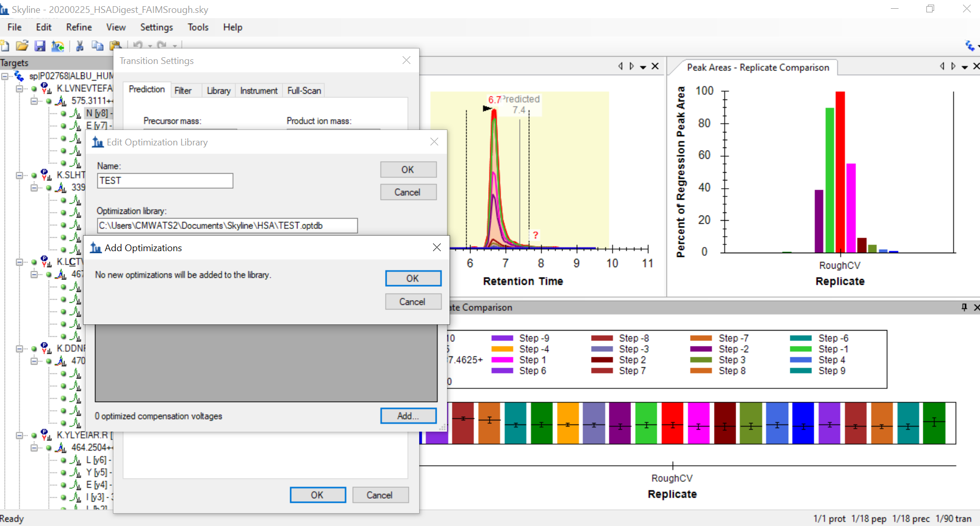Click the protein icon beside sp|P02768|ALBU_HUM

(19, 76)
